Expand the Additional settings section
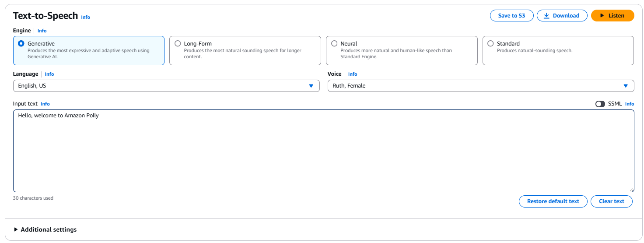This screenshot has width=644, height=243. [45, 229]
